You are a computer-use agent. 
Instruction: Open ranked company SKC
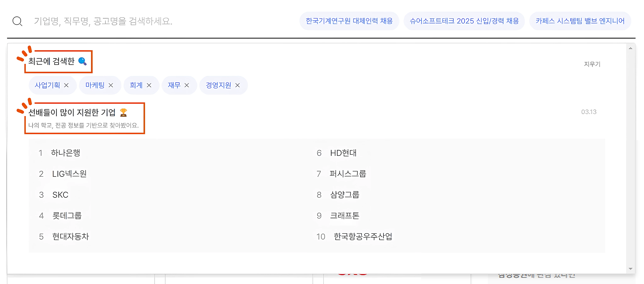[x=61, y=195]
